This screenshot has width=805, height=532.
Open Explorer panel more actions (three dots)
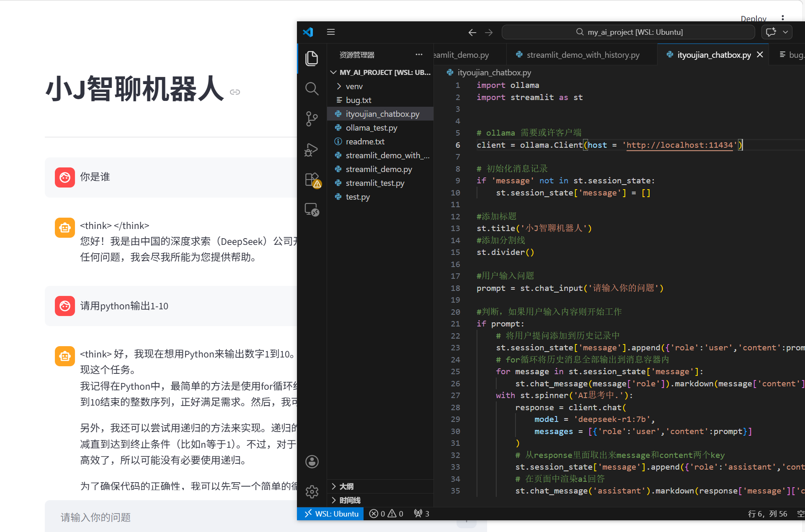pyautogui.click(x=419, y=54)
